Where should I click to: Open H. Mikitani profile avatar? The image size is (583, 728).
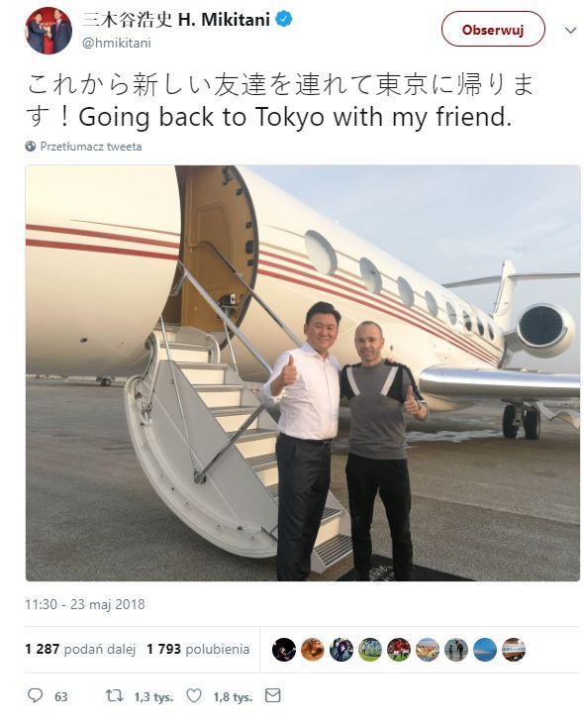(49, 31)
